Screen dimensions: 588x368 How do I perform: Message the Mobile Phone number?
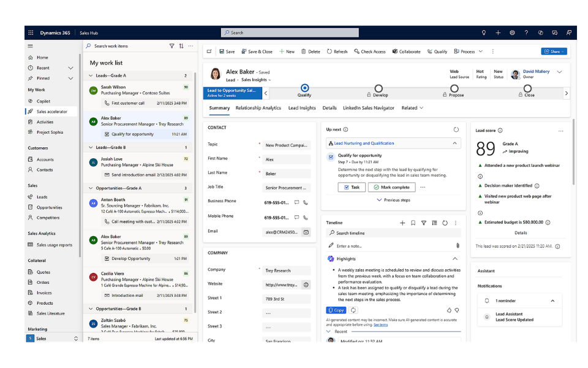[296, 217]
